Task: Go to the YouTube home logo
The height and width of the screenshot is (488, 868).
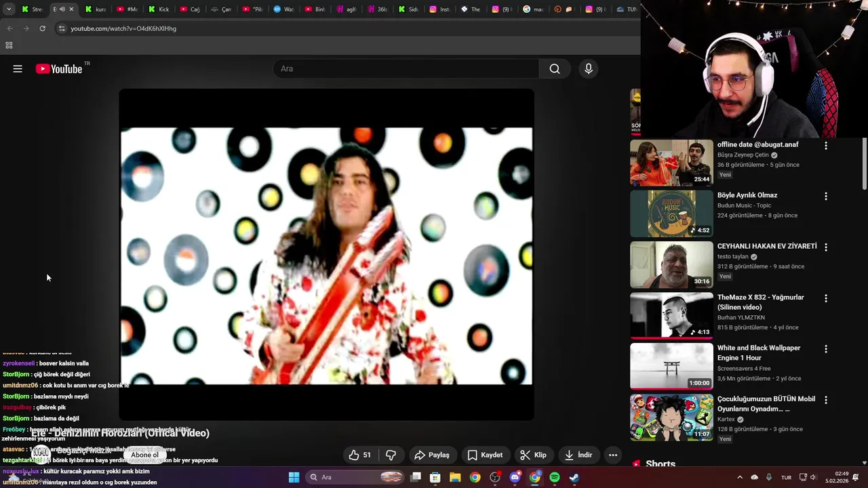Action: pos(58,68)
